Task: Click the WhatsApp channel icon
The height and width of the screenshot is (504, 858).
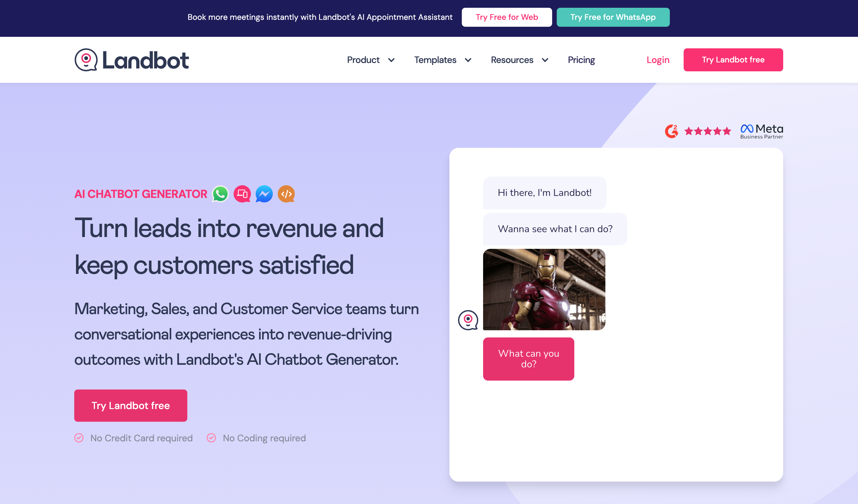Action: pyautogui.click(x=220, y=194)
